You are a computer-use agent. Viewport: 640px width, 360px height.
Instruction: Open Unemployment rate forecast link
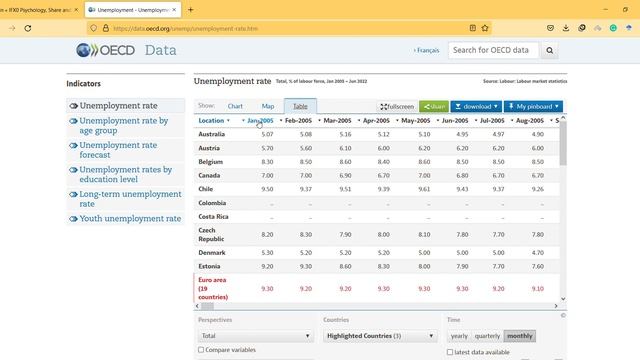(118, 150)
